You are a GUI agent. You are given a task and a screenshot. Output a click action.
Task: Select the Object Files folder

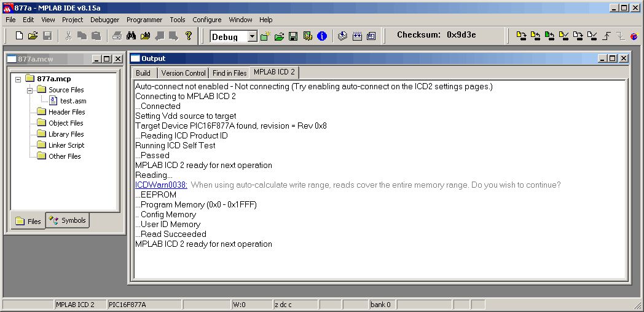66,123
